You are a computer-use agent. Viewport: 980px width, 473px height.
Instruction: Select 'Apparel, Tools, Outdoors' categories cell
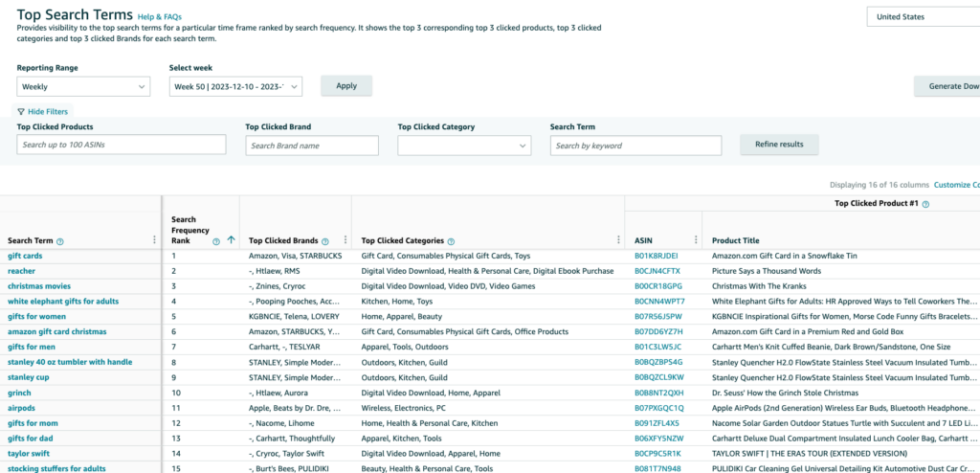(405, 347)
